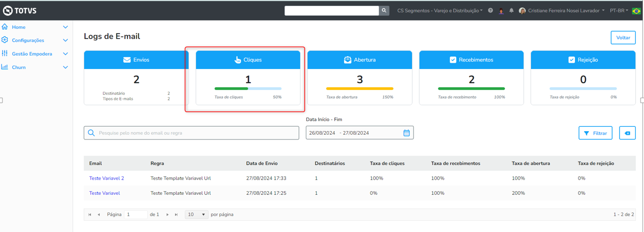Open the 10 per page dropdown
The height and width of the screenshot is (232, 644).
click(197, 214)
